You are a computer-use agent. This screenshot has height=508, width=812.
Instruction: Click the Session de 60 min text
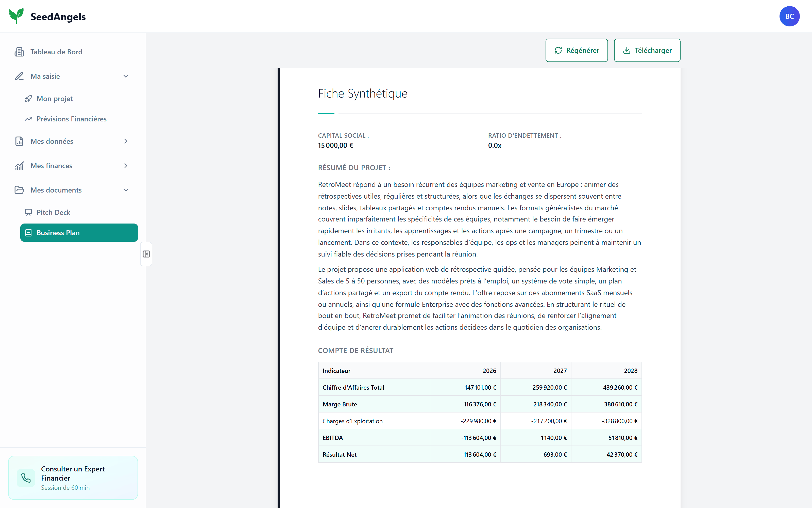(x=65, y=487)
